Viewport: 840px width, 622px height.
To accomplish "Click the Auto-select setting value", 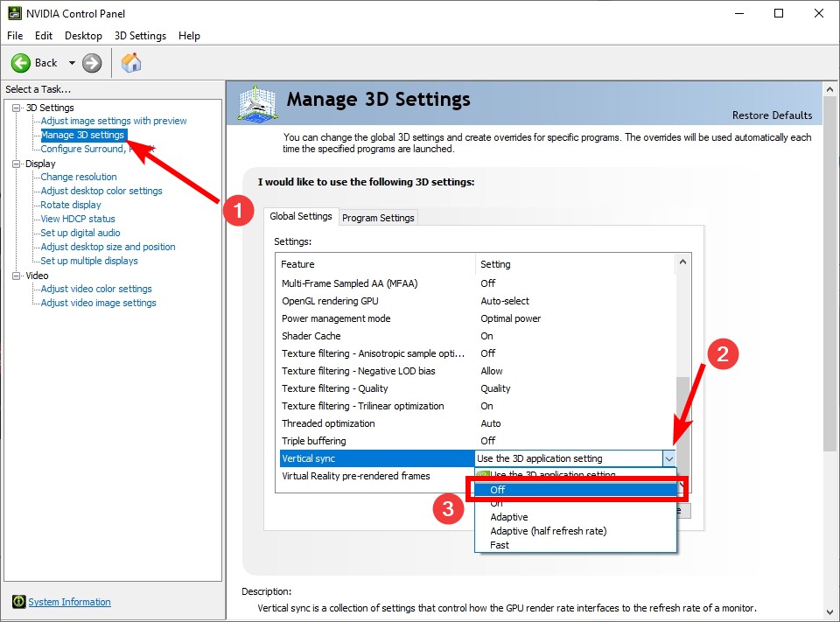I will click(x=505, y=301).
